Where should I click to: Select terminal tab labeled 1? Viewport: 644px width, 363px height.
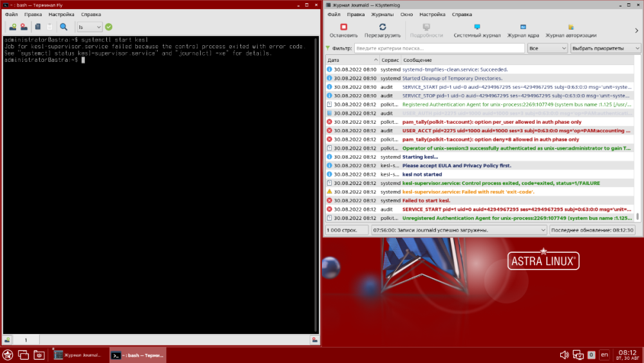[x=26, y=340]
